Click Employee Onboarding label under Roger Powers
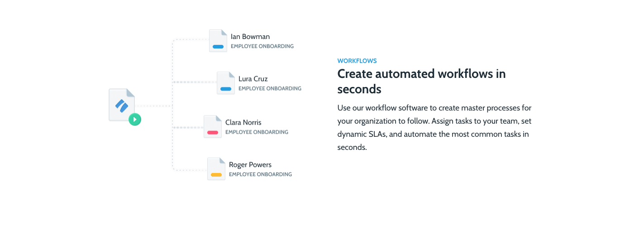This screenshot has width=644, height=226. pyautogui.click(x=260, y=174)
